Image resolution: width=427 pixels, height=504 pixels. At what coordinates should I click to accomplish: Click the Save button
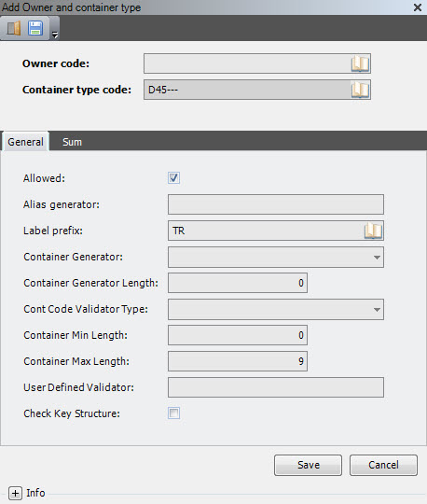[309, 465]
